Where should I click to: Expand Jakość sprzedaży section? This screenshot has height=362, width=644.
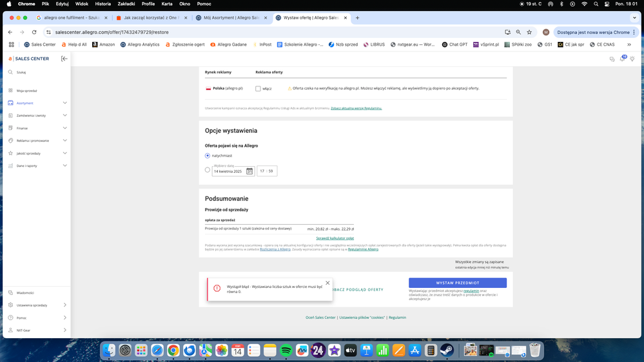(65, 153)
